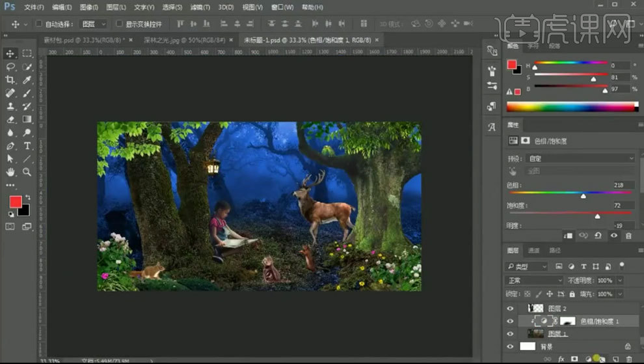The image size is (644, 364).
Task: Reset adjustment to defaults in Properties
Action: coord(598,235)
